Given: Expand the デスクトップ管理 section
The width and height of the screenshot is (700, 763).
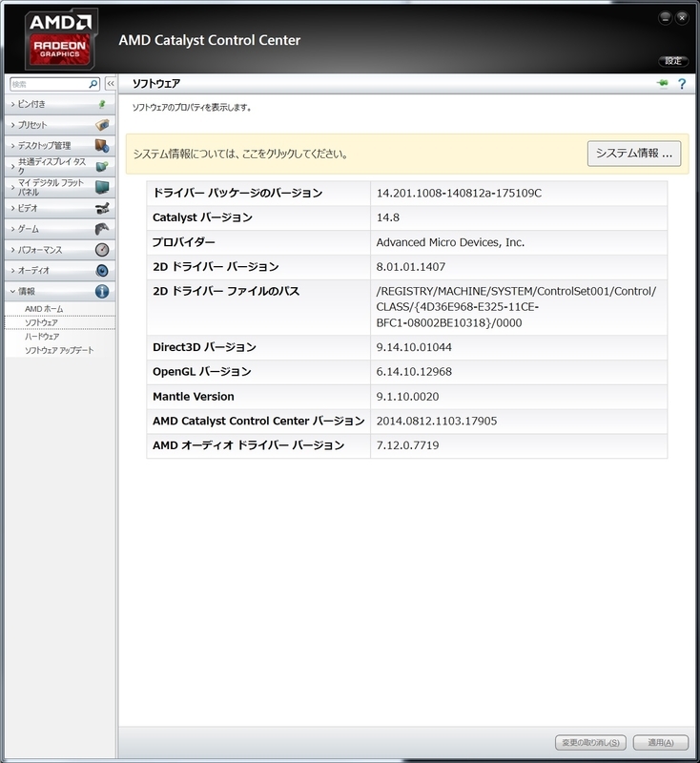Looking at the screenshot, I should [59, 146].
